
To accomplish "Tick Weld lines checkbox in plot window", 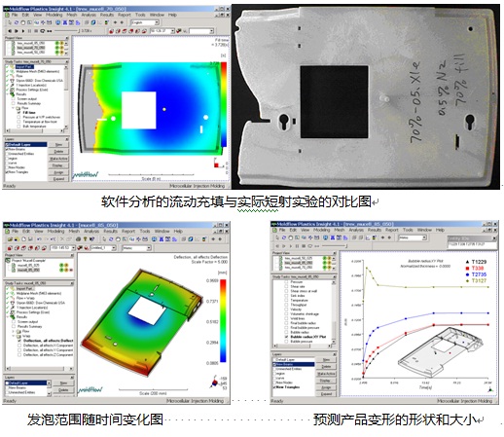I will tap(286, 318).
